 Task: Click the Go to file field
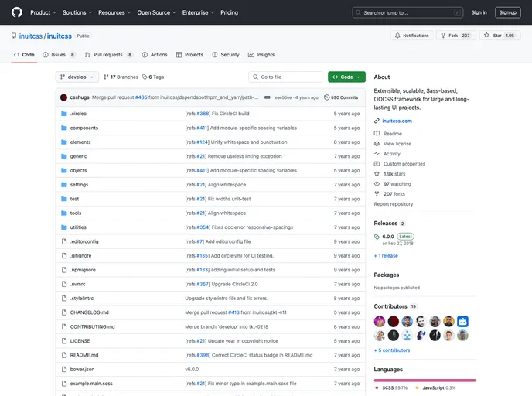pyautogui.click(x=286, y=77)
